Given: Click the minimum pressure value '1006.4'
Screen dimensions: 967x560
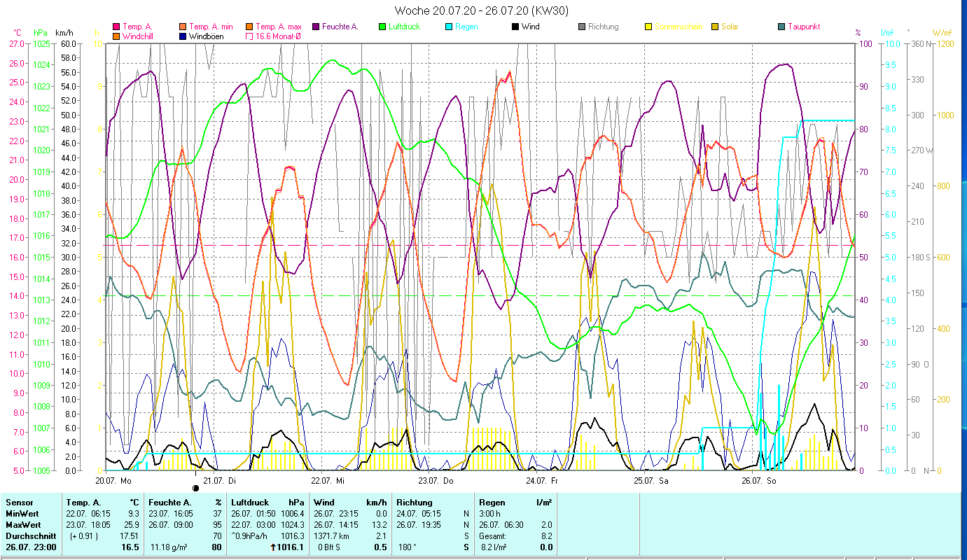Looking at the screenshot, I should (292, 514).
